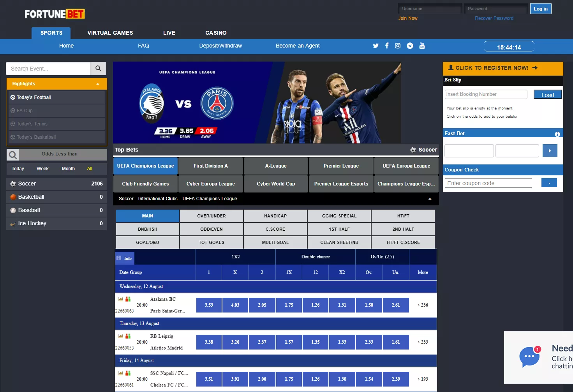This screenshot has width=573, height=392.
Task: Click inside the Enter coupon code field
Action: pos(488,183)
